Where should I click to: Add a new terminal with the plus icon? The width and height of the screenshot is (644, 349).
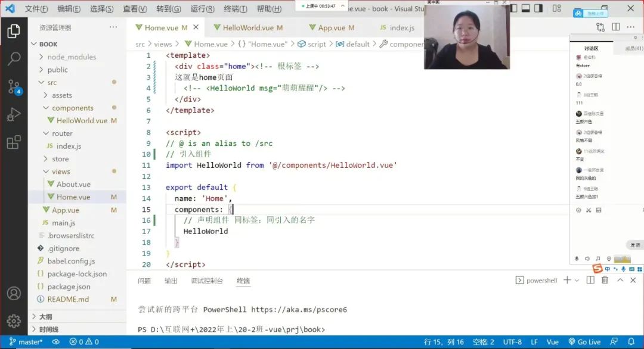[x=567, y=280]
